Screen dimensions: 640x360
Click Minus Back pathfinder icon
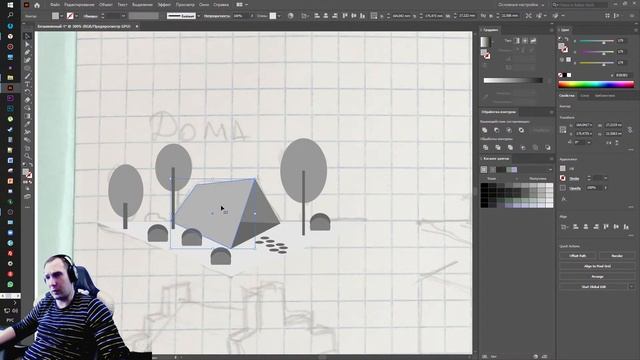tap(548, 147)
